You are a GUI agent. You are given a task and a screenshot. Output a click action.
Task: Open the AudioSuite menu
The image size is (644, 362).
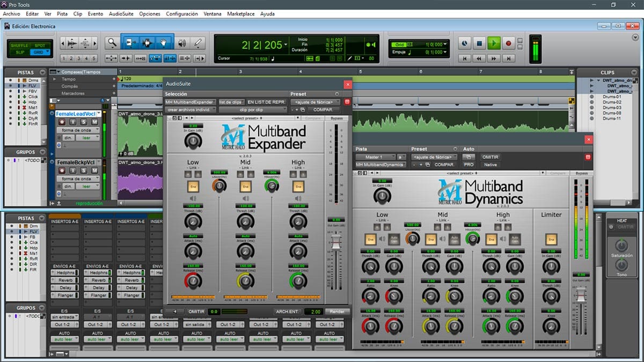click(121, 13)
